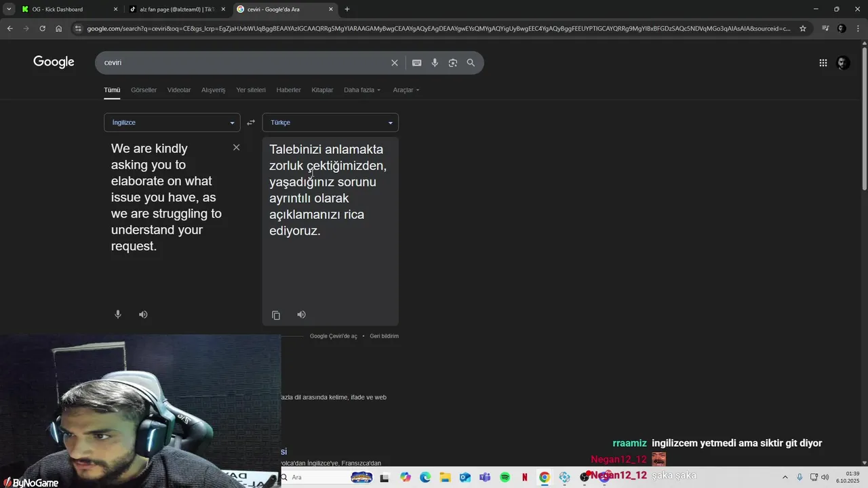Listen to the English source text

coord(143,314)
